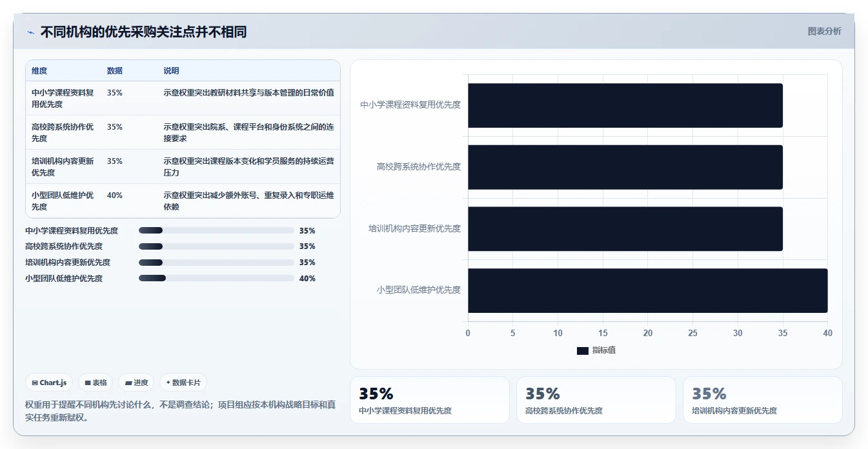Click the 维度 column header

pos(39,71)
